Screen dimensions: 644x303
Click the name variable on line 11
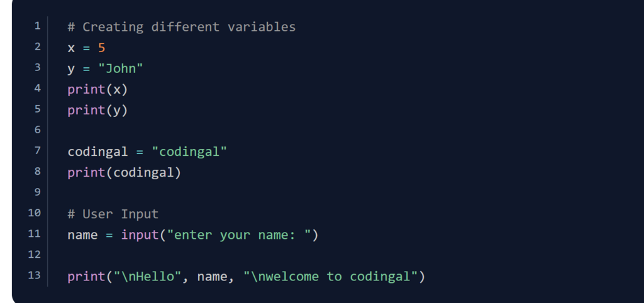click(x=82, y=235)
